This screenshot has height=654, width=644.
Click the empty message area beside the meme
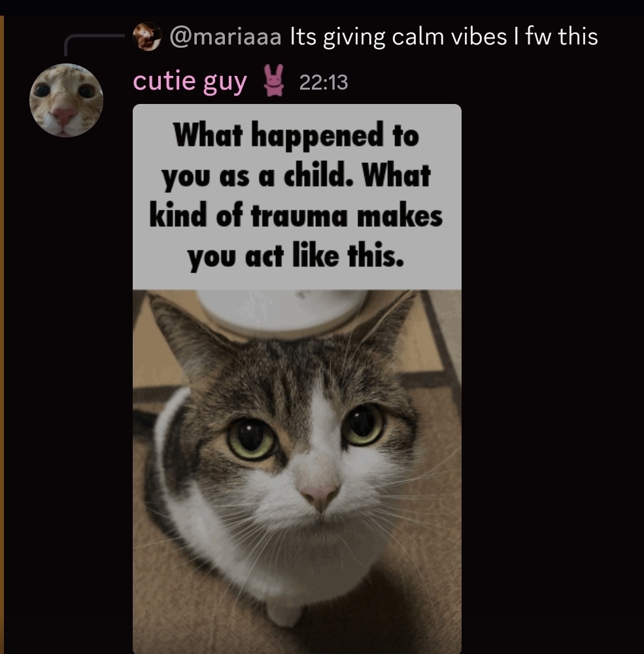tap(551, 375)
